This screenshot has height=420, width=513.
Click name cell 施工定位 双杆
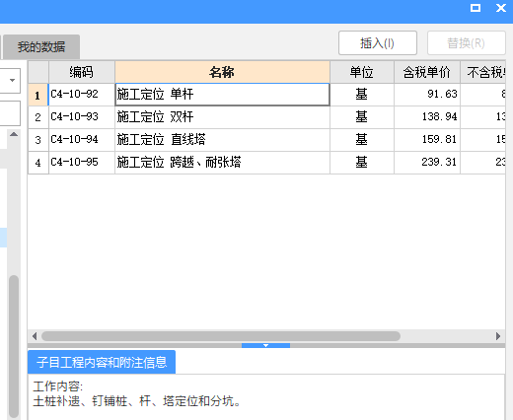pyautogui.click(x=222, y=117)
